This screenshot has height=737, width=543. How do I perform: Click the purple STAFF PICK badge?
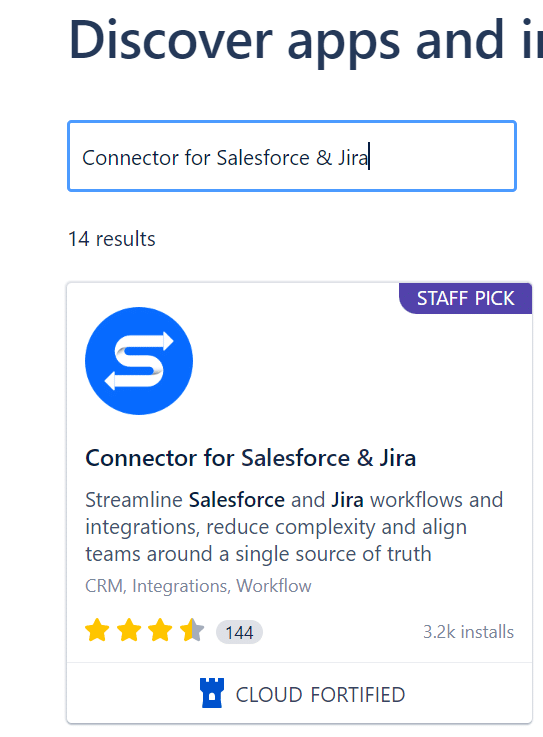pyautogui.click(x=465, y=298)
